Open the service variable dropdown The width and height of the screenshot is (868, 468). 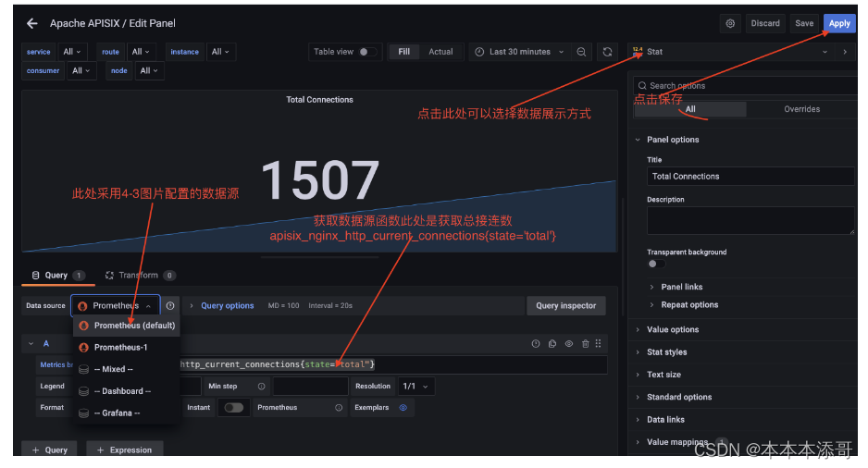[72, 52]
